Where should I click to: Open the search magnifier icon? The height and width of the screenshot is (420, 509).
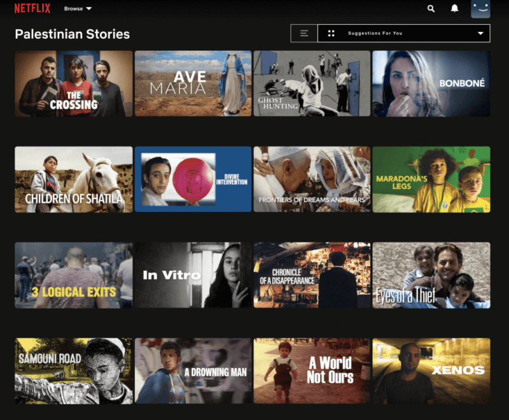[431, 8]
